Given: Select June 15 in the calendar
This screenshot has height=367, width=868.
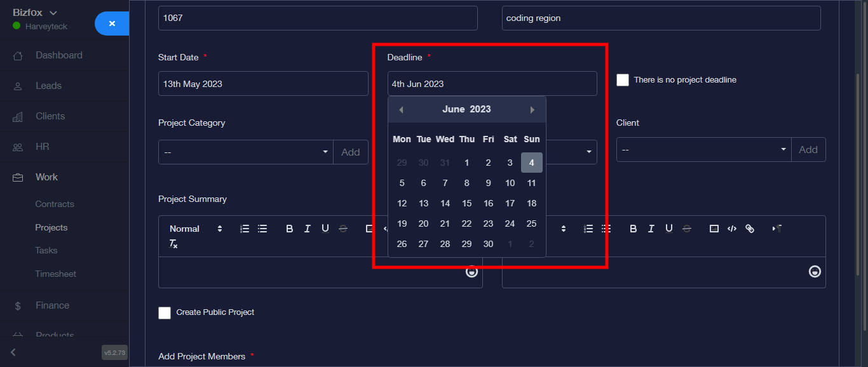Looking at the screenshot, I should point(467,203).
